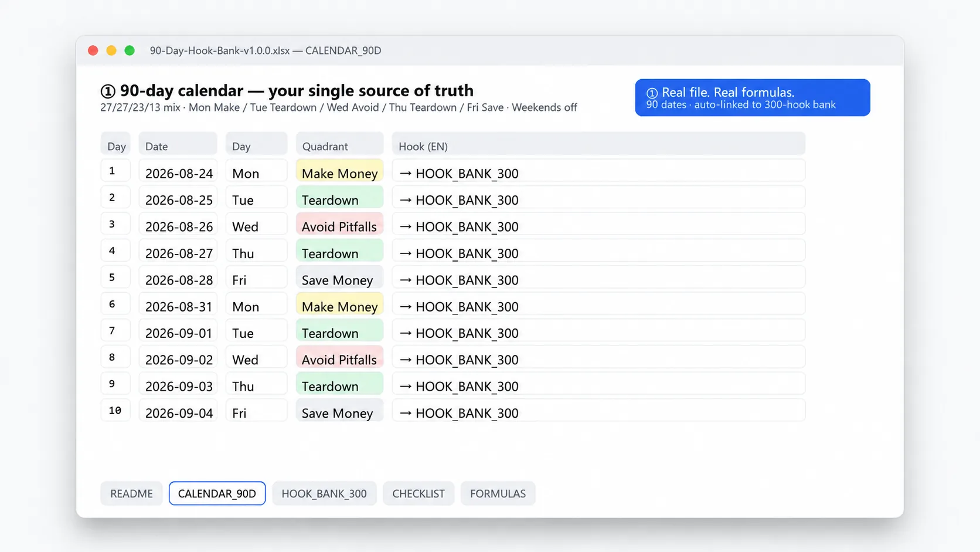
Task: Click the date cell 2026-09-01
Action: pos(178,331)
